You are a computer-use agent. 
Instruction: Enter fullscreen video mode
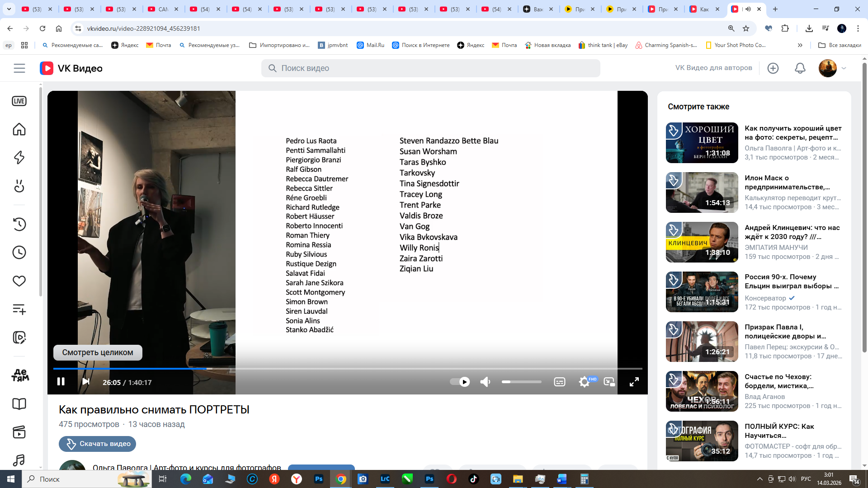pos(634,382)
